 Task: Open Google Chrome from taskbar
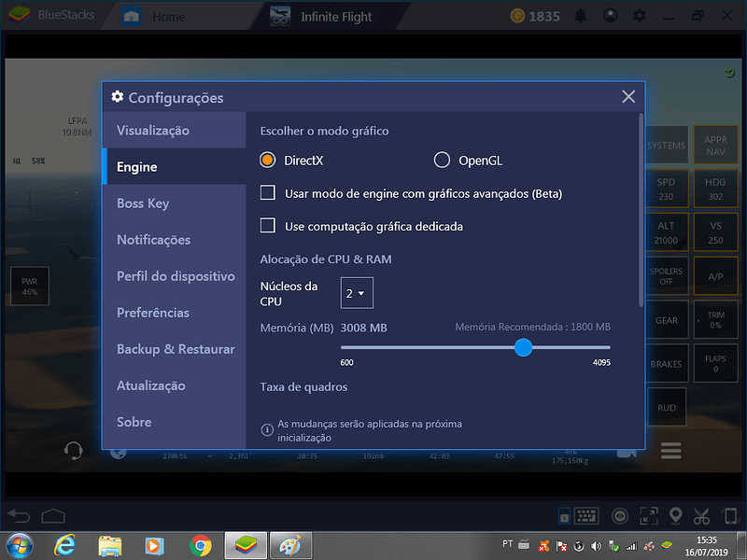[200, 546]
